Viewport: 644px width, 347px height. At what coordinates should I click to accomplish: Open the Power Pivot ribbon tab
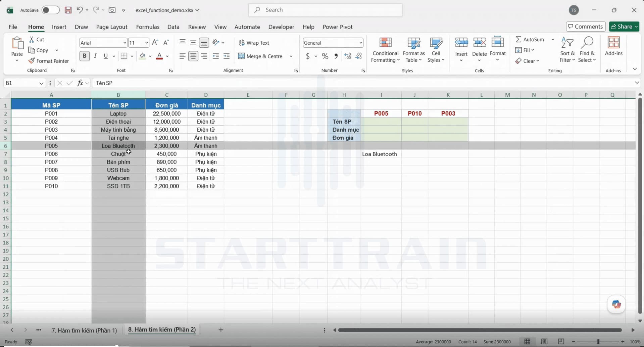[338, 27]
